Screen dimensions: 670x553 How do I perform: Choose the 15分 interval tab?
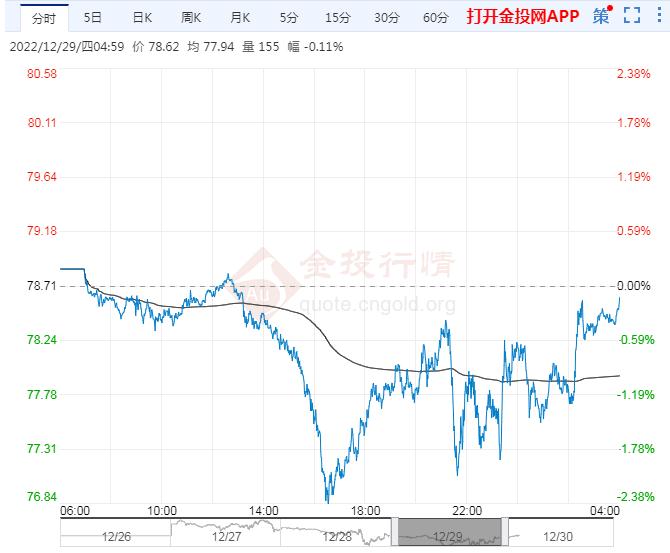coord(338,17)
